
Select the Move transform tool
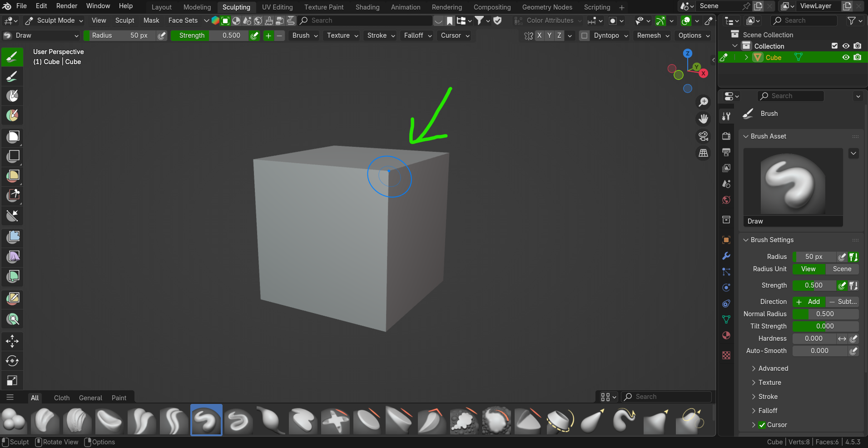pos(12,341)
